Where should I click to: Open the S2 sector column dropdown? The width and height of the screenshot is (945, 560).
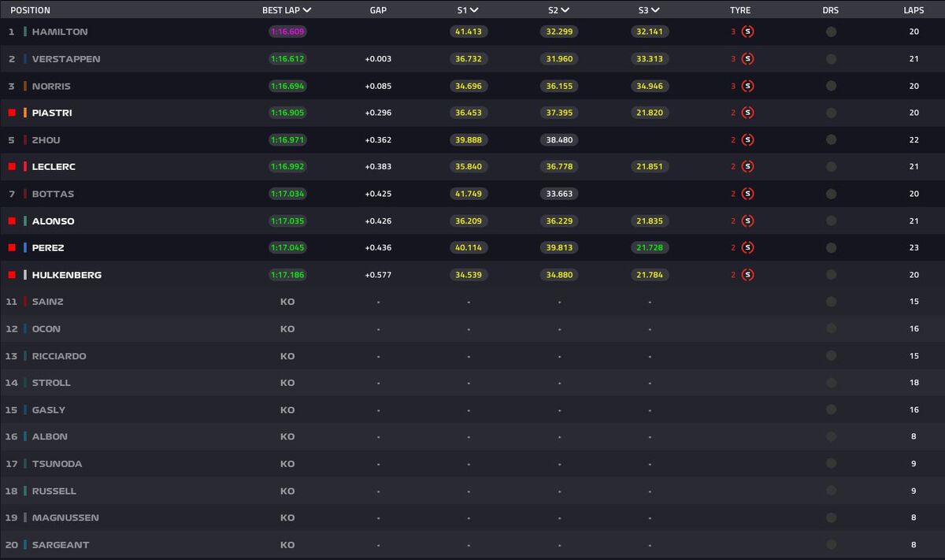566,10
